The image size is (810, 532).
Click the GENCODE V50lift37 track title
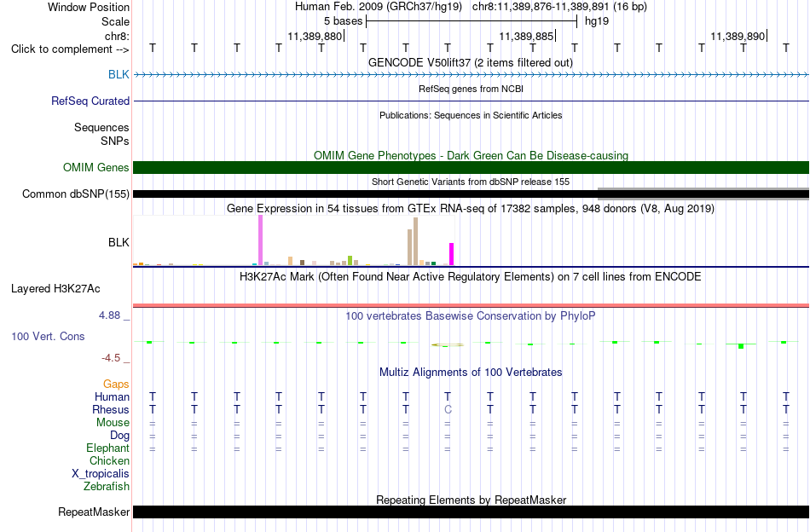point(470,62)
